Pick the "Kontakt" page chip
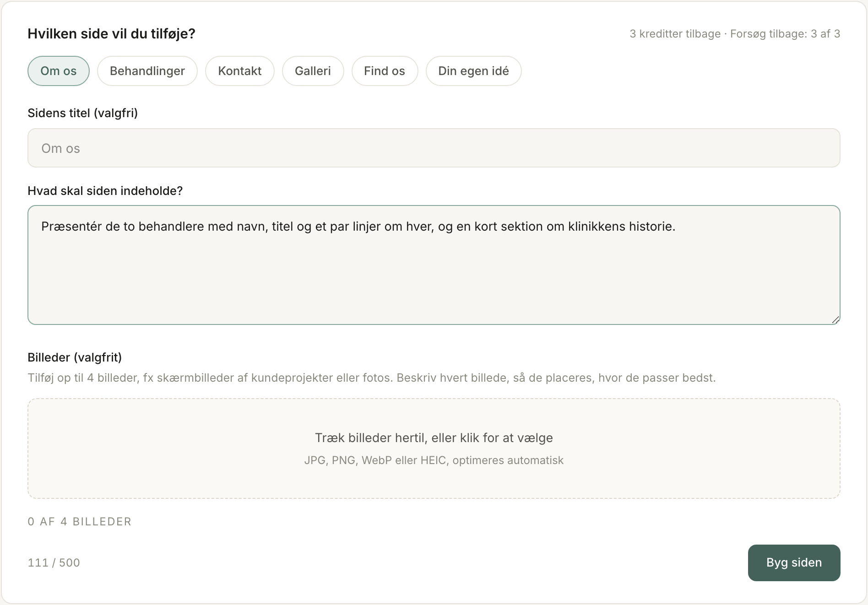 click(240, 71)
